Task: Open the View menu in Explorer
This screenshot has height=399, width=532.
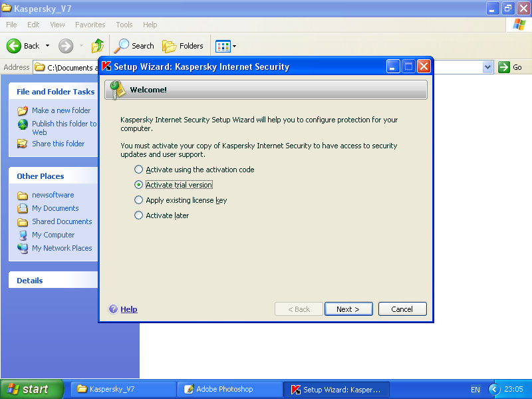Action: click(57, 25)
